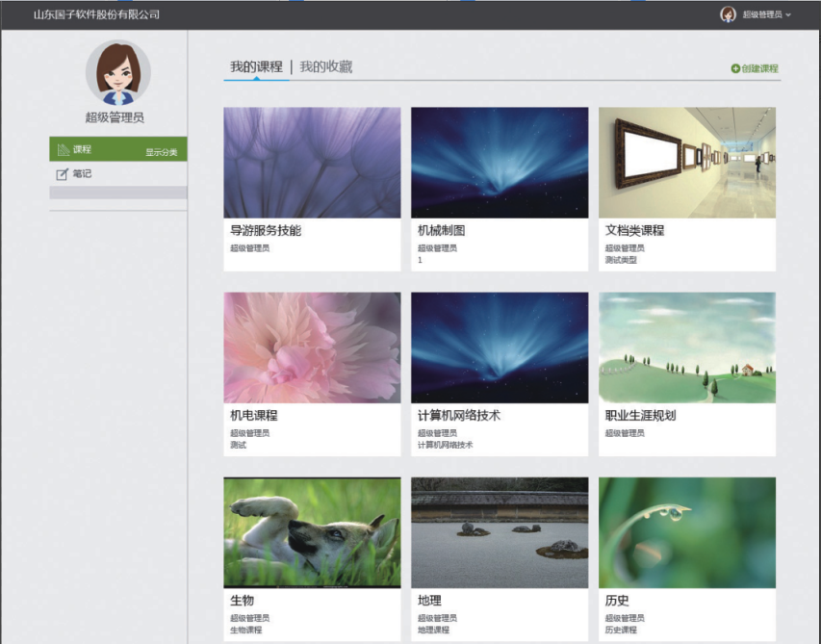Viewport: 821px width, 644px height.
Task: Click the 生物 course title
Action: tap(242, 600)
